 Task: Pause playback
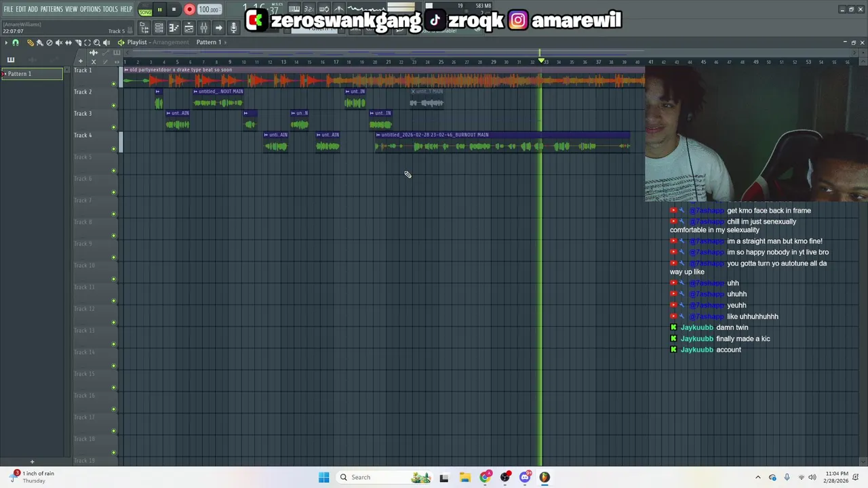[x=160, y=9]
